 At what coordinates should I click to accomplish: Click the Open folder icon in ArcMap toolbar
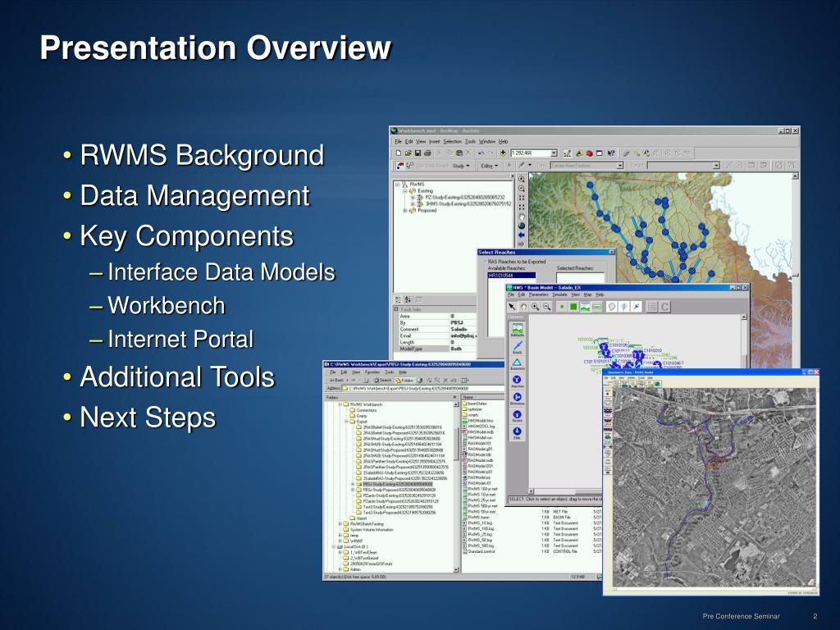[x=409, y=153]
